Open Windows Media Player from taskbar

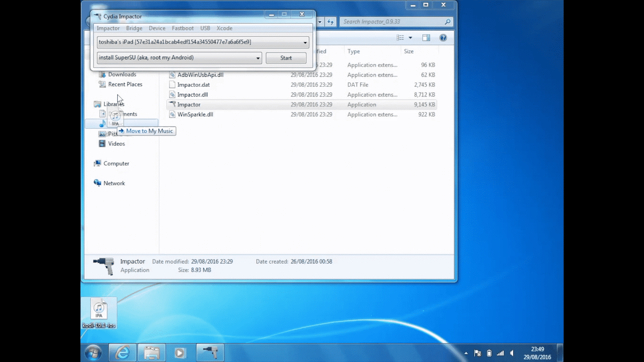point(180,353)
